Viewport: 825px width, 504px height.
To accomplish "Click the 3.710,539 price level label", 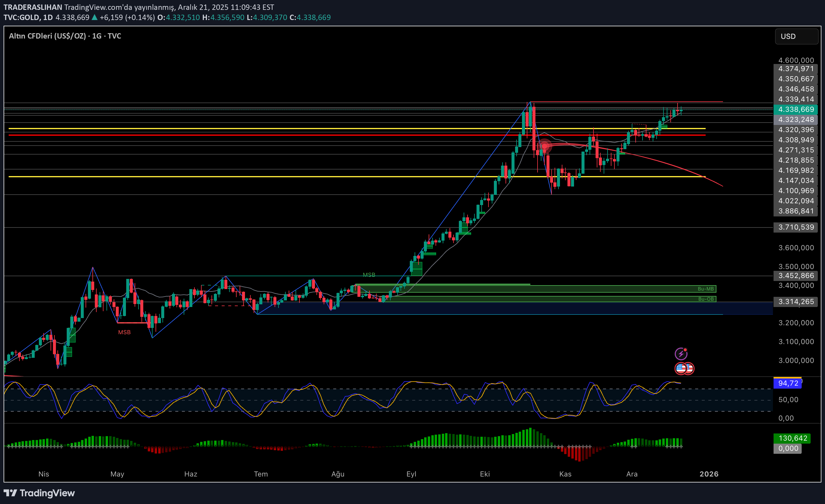I will click(x=796, y=227).
